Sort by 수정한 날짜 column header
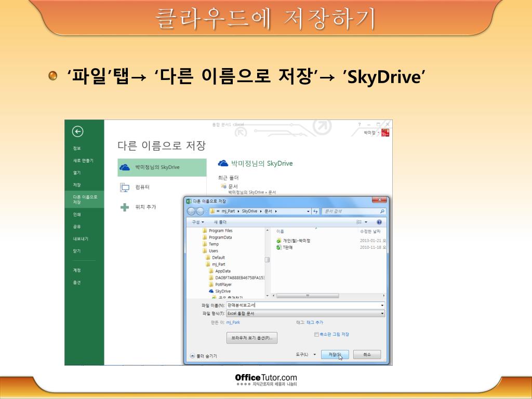The height and width of the screenshot is (399, 532). [370, 231]
